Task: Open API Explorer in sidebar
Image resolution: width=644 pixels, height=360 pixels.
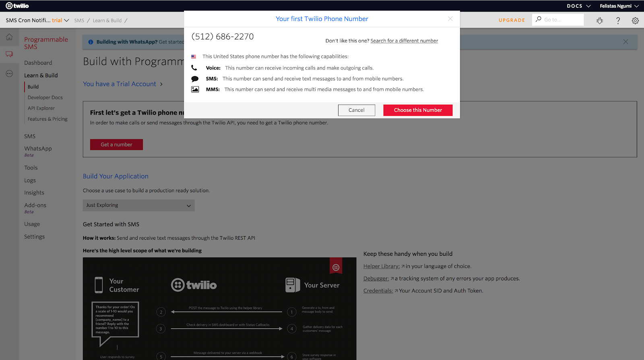Action: point(41,108)
